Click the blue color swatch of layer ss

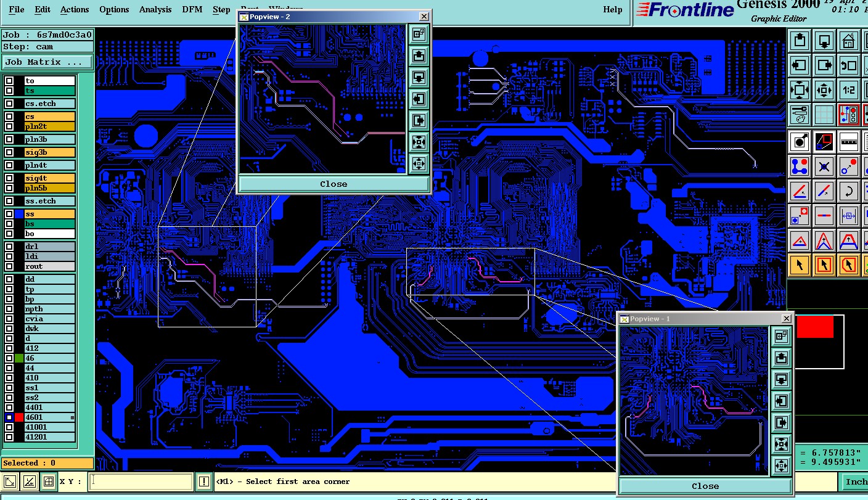pyautogui.click(x=19, y=214)
